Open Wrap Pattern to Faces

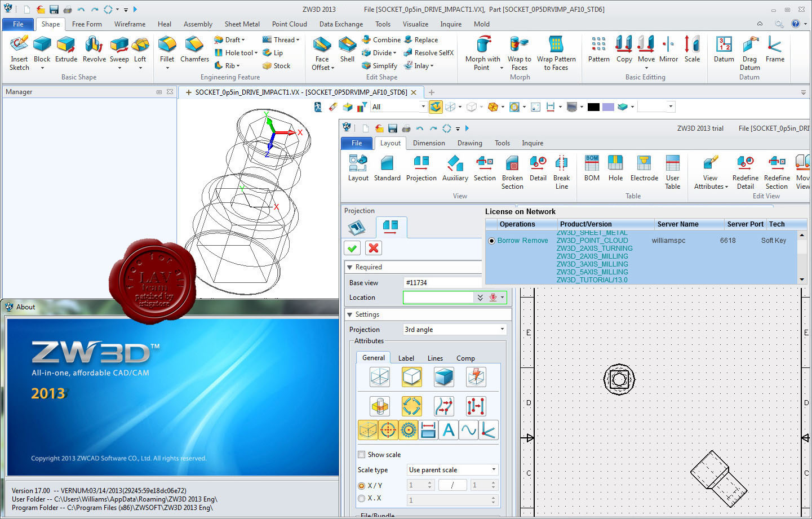point(556,53)
